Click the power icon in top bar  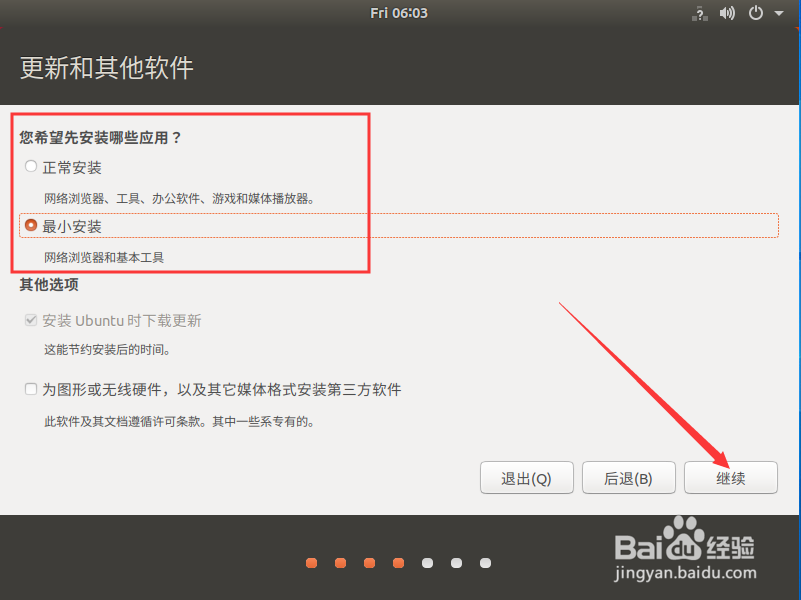click(756, 13)
